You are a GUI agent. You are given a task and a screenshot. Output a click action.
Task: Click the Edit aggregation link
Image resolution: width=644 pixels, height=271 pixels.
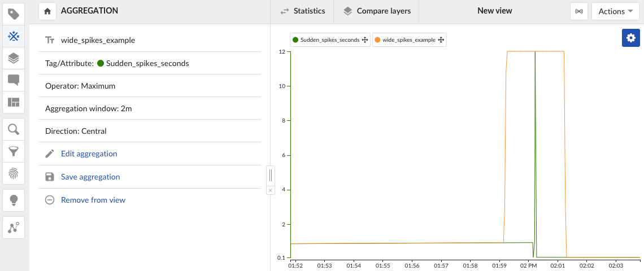click(x=89, y=154)
